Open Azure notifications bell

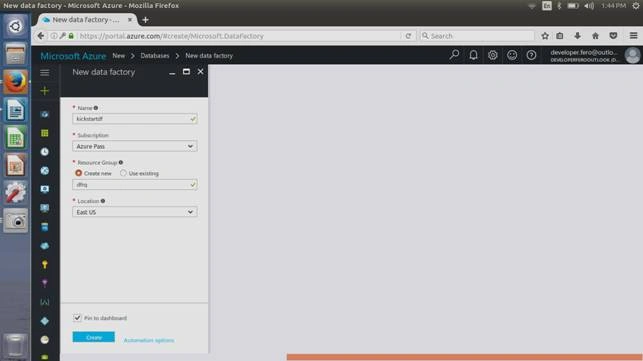click(x=473, y=55)
